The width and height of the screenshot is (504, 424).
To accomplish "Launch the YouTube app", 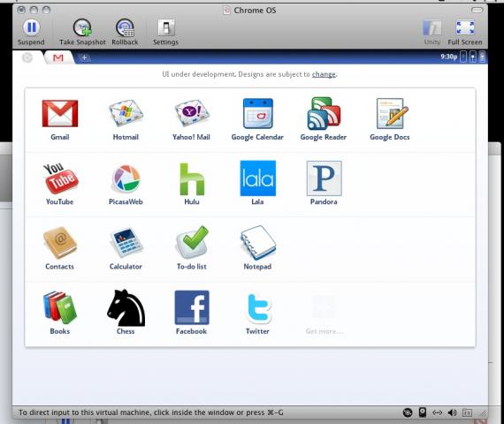I will 60,178.
